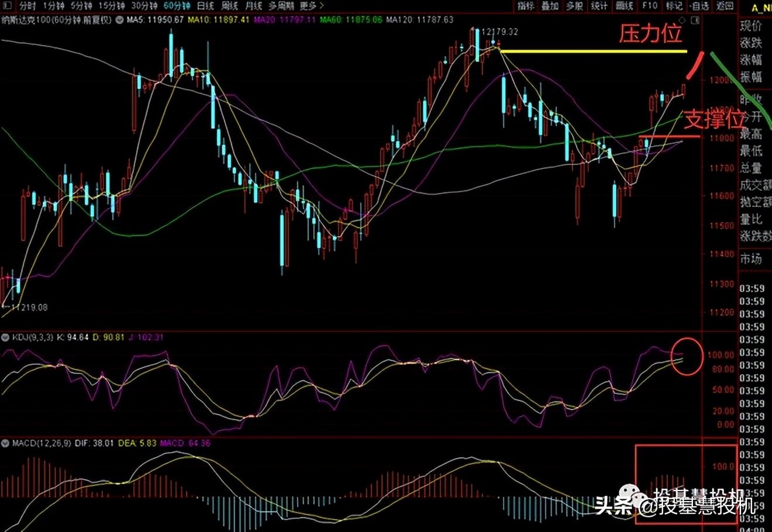Open the F10 company info
This screenshot has height=532, width=772.
tap(649, 6)
